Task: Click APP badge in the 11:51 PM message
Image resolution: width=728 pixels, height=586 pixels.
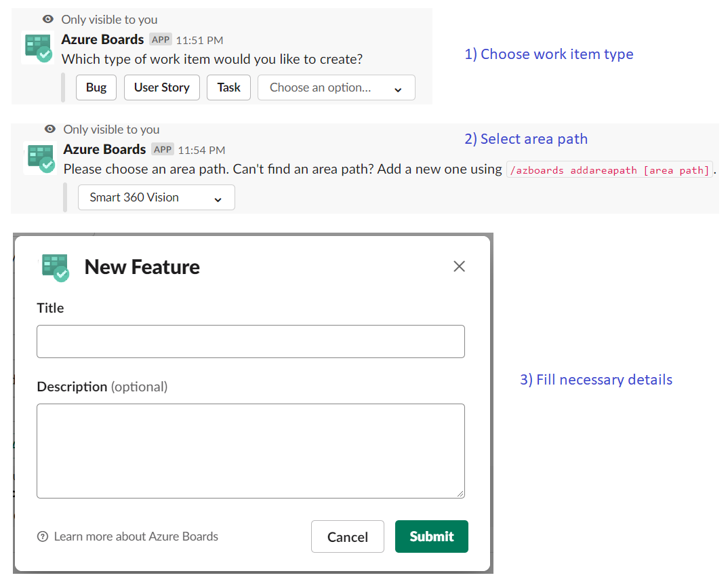Action: [x=161, y=39]
